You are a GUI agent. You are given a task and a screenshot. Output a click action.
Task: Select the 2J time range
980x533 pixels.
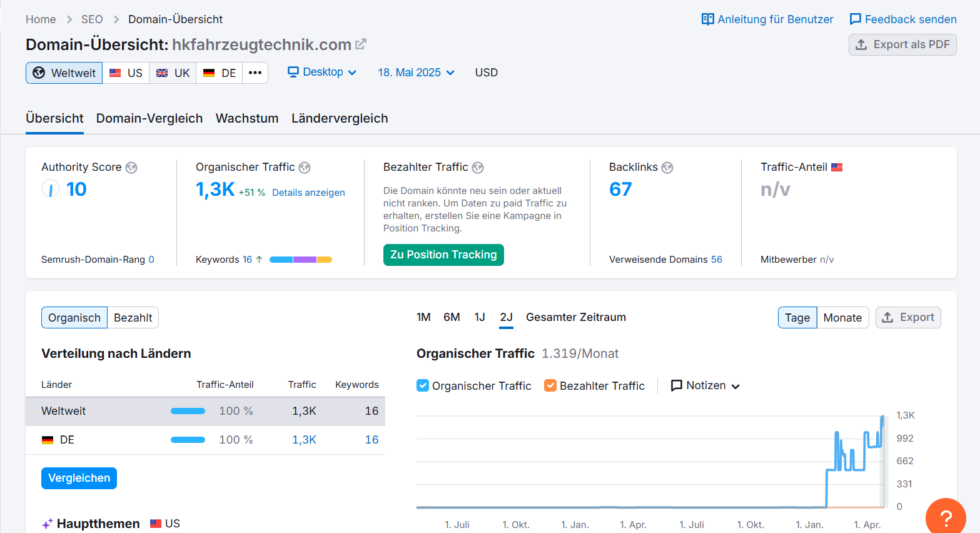506,317
